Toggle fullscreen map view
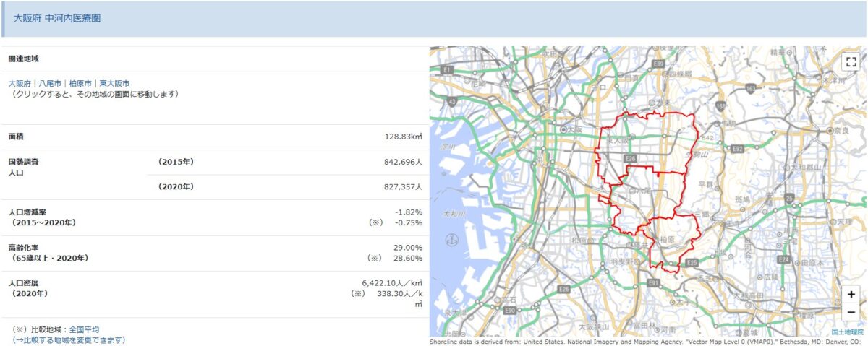 point(851,61)
